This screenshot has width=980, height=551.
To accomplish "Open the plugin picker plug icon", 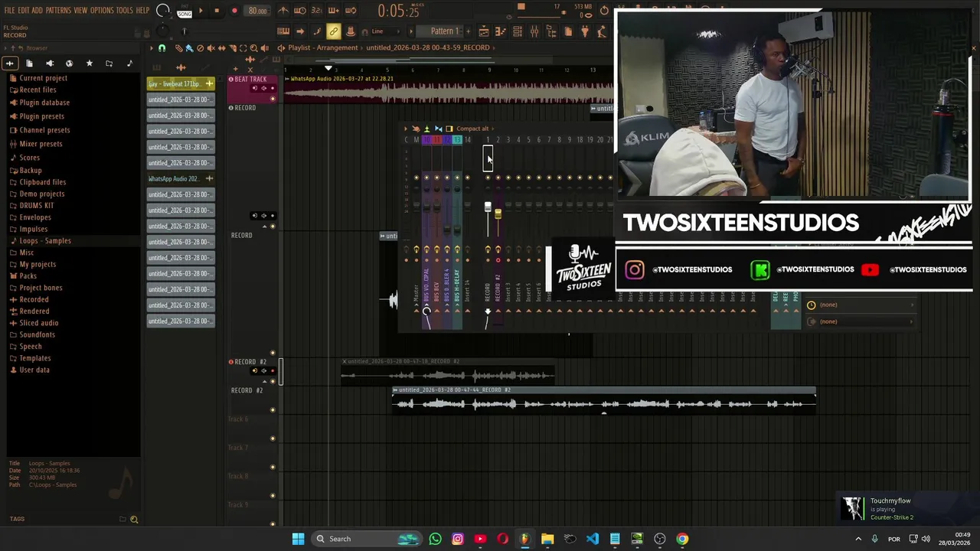I will 585,31.
